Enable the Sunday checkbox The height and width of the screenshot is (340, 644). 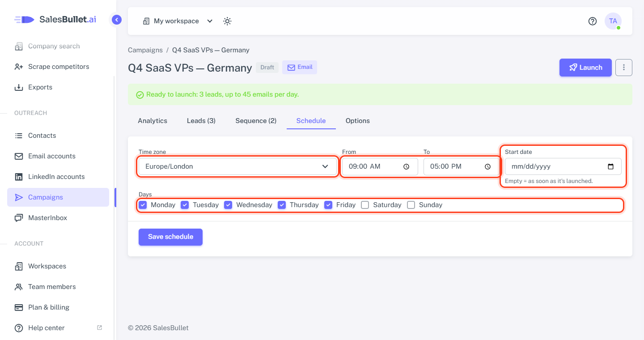click(x=411, y=205)
